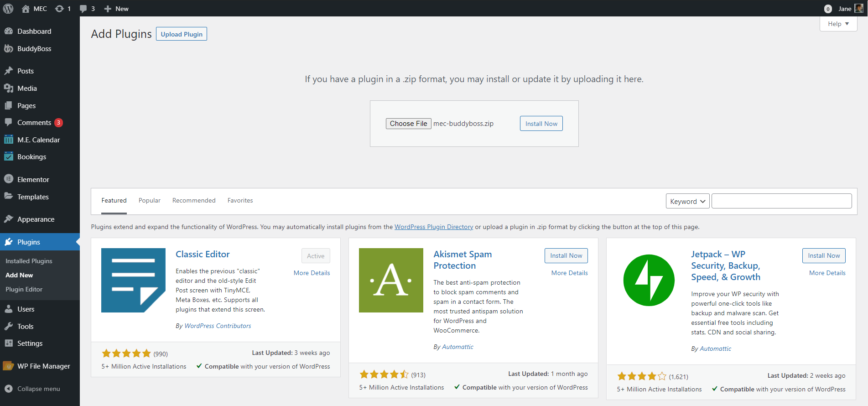Viewport: 868px width, 406px height.
Task: Open Installed Plugins submenu item
Action: pyautogui.click(x=29, y=261)
